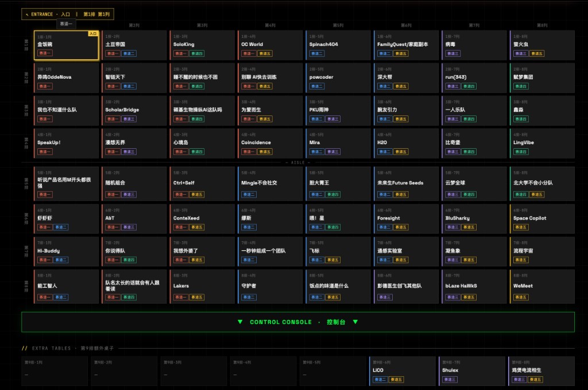Select the Space Copilot seat card

point(542,219)
